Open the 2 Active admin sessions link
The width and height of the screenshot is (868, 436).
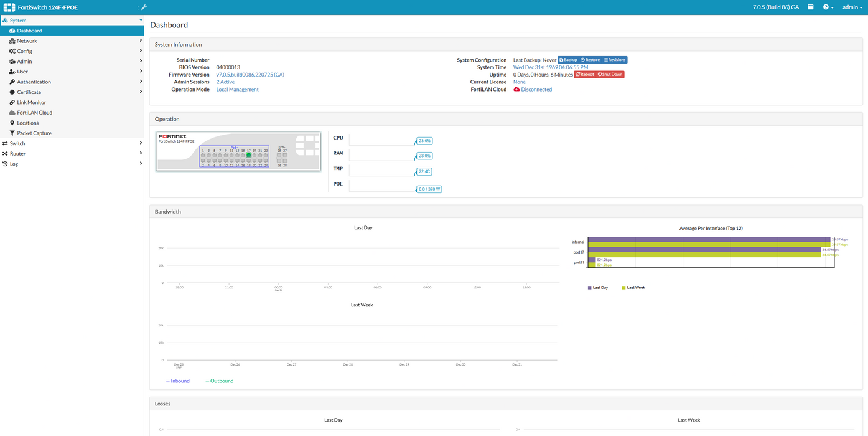coord(225,82)
